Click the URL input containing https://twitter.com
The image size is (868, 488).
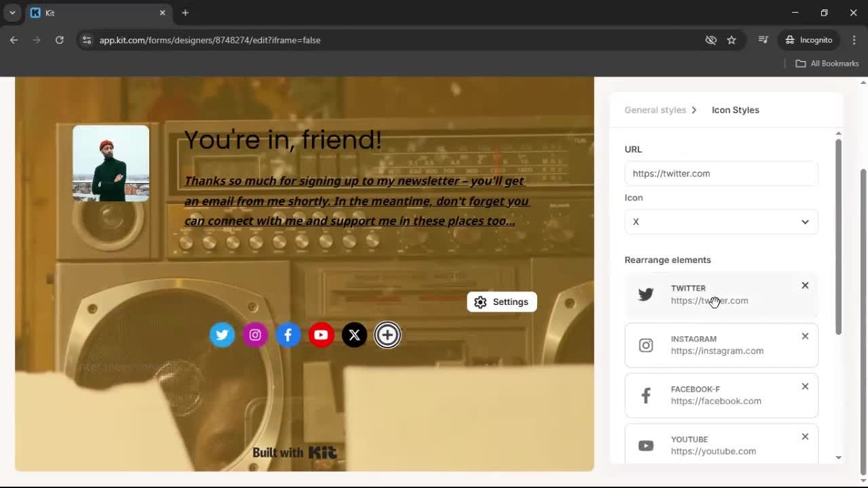(721, 174)
